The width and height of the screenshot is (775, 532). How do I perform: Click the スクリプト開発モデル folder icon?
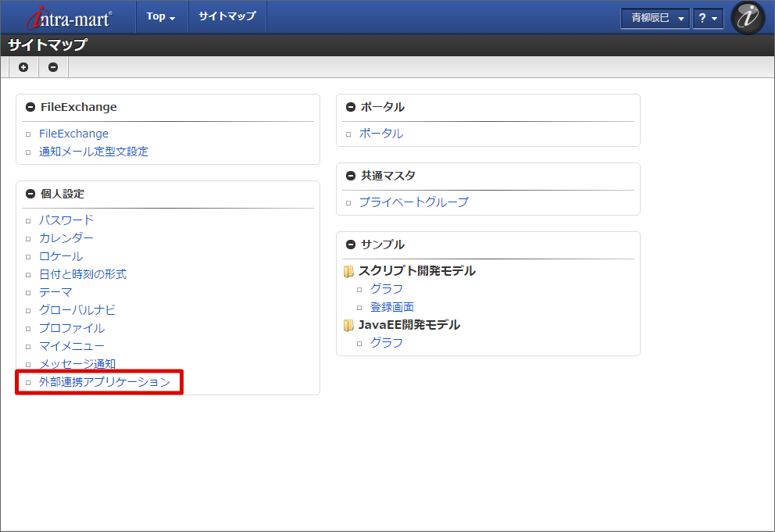(x=348, y=271)
